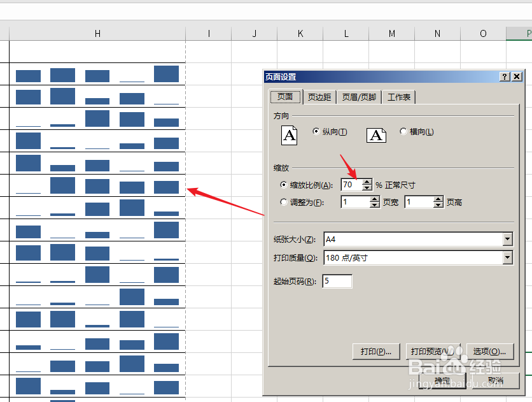This screenshot has height=402, width=532.
Task: Open the 页眉/页脚 tab
Action: (359, 97)
